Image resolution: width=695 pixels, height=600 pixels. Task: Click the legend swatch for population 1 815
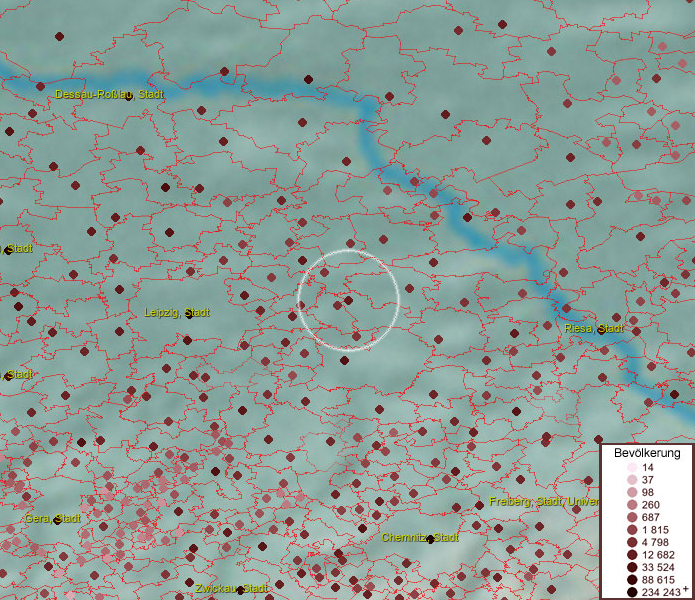tap(632, 530)
